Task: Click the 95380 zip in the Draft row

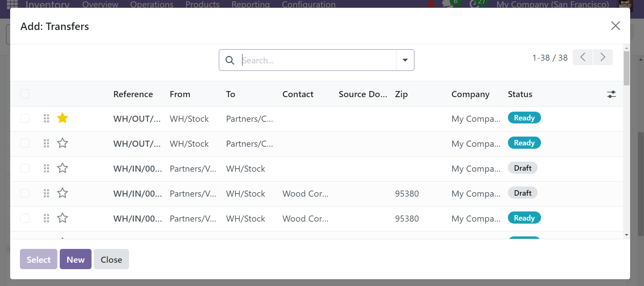Action: (x=407, y=194)
